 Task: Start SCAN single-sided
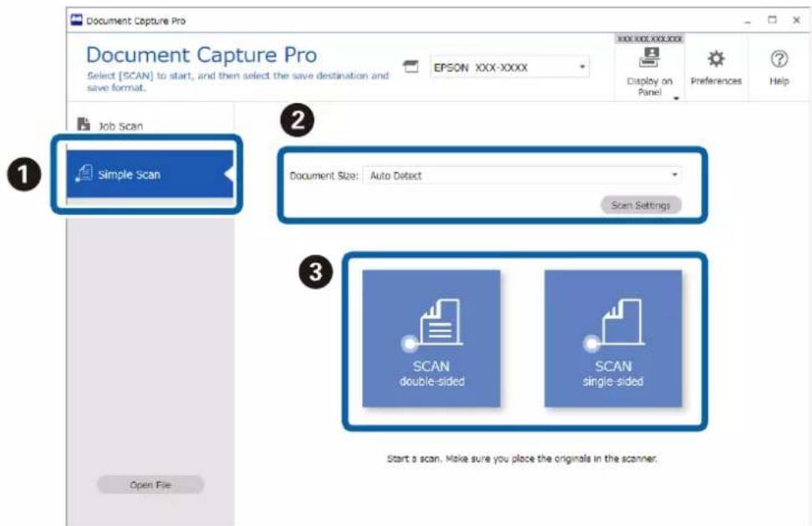pyautogui.click(x=613, y=338)
